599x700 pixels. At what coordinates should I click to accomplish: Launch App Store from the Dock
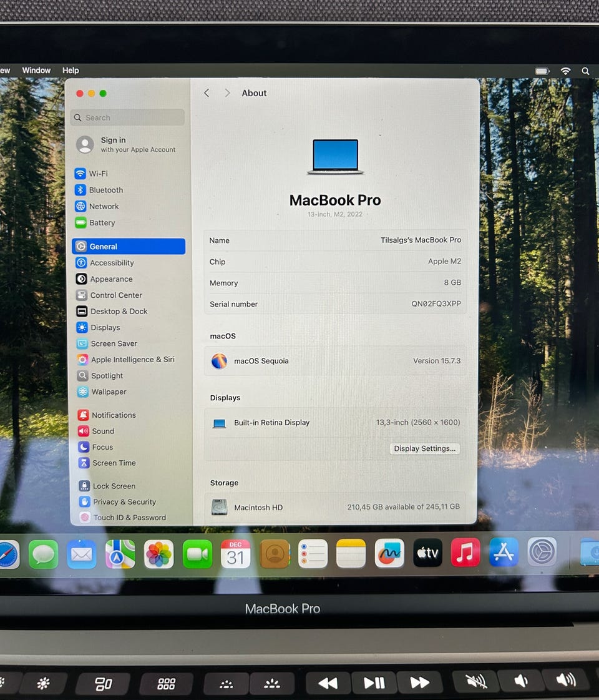[x=504, y=552]
